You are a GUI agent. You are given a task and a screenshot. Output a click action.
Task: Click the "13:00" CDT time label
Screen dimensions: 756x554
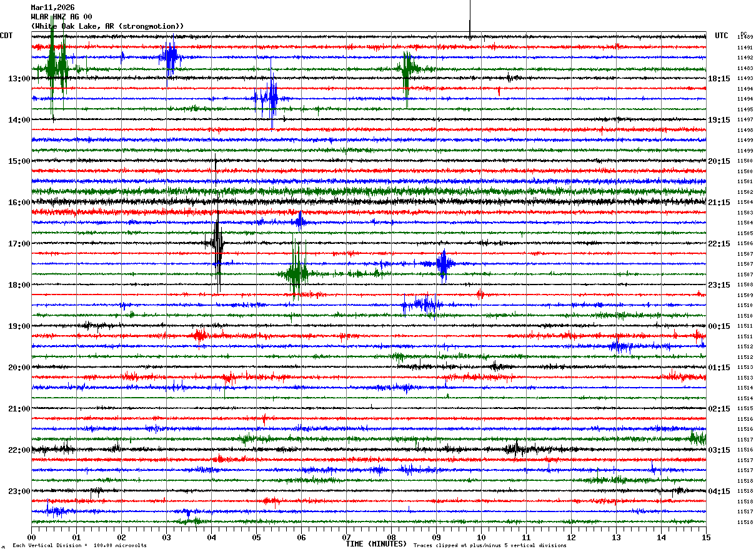pyautogui.click(x=19, y=79)
